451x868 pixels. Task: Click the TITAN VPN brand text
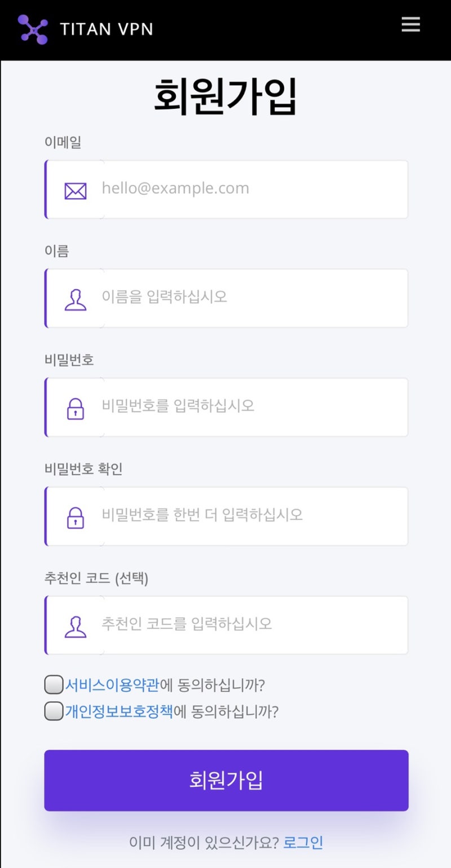coord(107,29)
